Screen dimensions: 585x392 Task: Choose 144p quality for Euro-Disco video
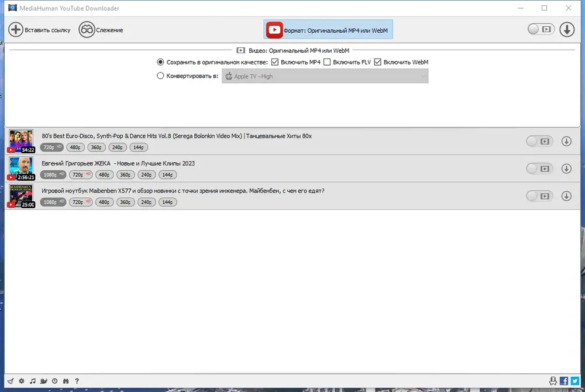point(139,147)
